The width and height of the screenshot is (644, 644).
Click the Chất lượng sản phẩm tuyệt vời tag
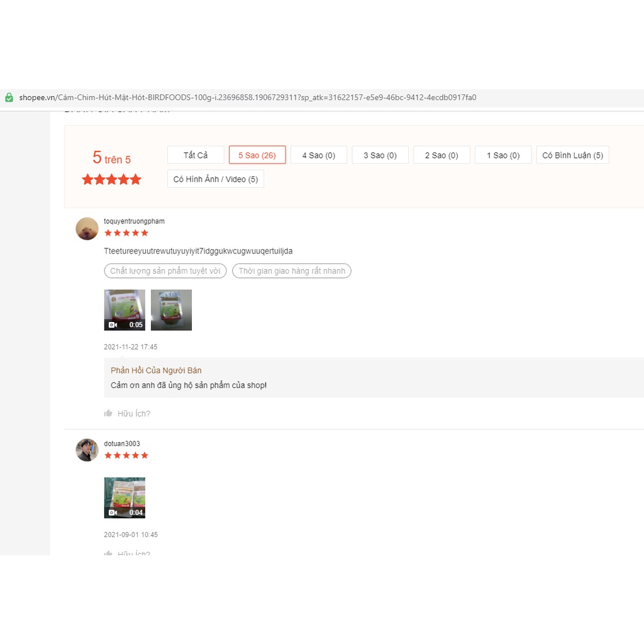tap(165, 271)
